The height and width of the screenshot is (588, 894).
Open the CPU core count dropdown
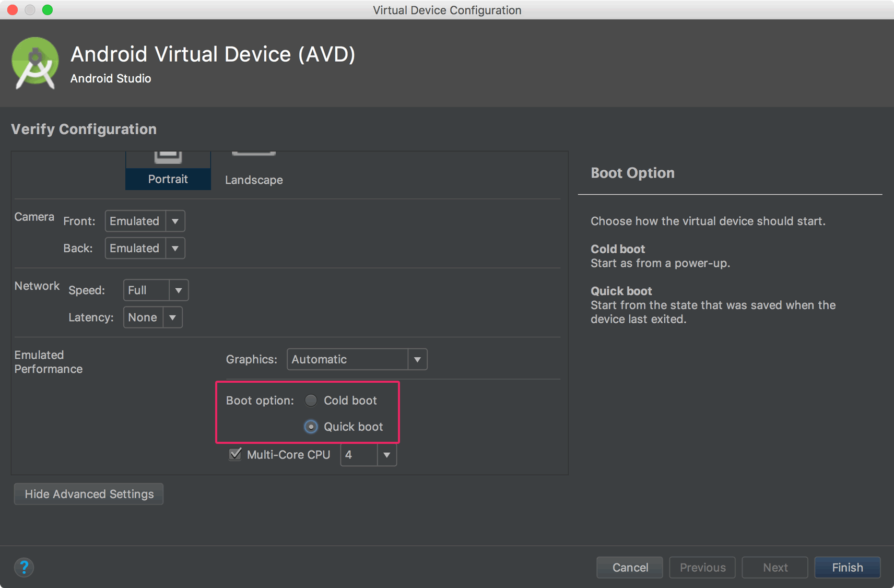[368, 455]
